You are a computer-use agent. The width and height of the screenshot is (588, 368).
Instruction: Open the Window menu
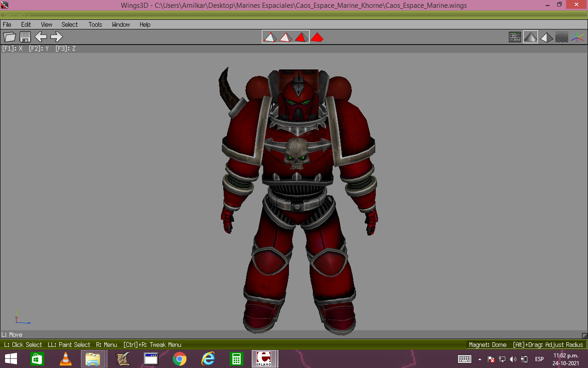120,24
